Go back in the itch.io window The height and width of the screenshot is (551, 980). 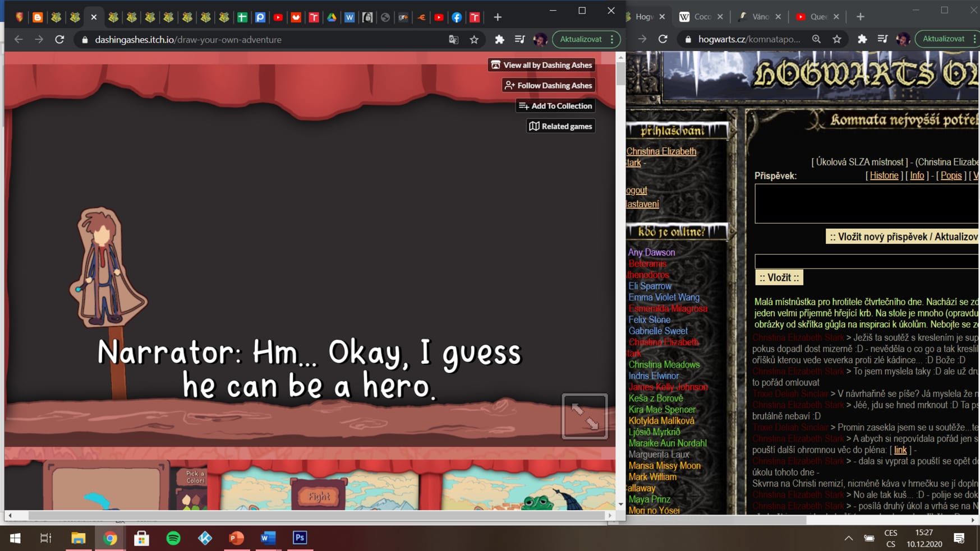point(19,40)
